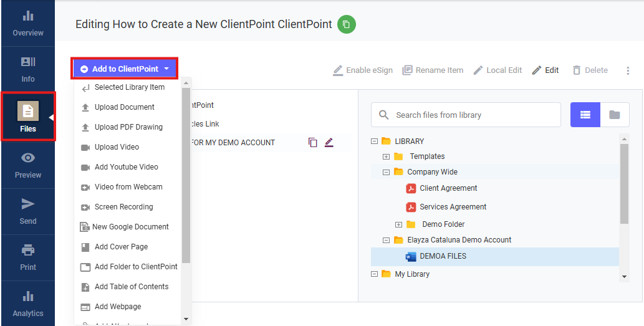Click the Client Agreement PDF icon
This screenshot has height=326, width=644.
pyautogui.click(x=411, y=188)
